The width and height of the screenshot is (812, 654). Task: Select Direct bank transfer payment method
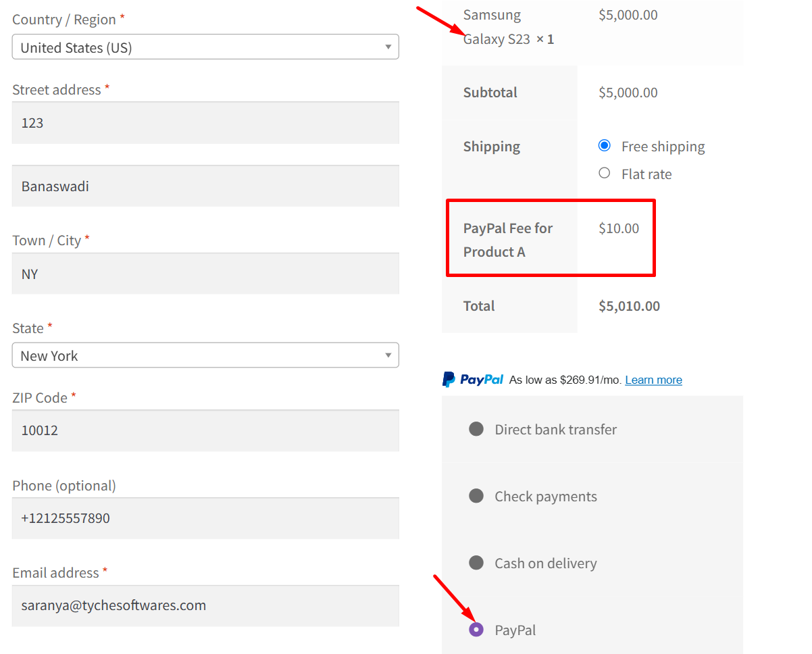pos(476,429)
